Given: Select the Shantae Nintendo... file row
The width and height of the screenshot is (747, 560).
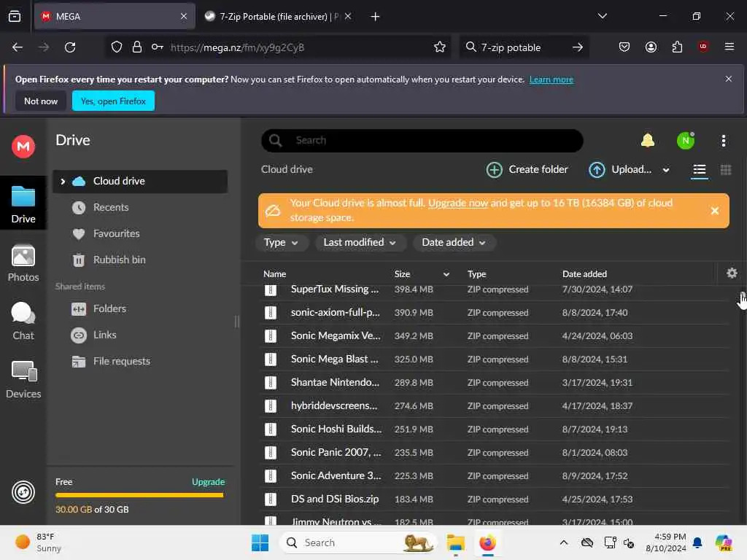Looking at the screenshot, I should coord(494,382).
